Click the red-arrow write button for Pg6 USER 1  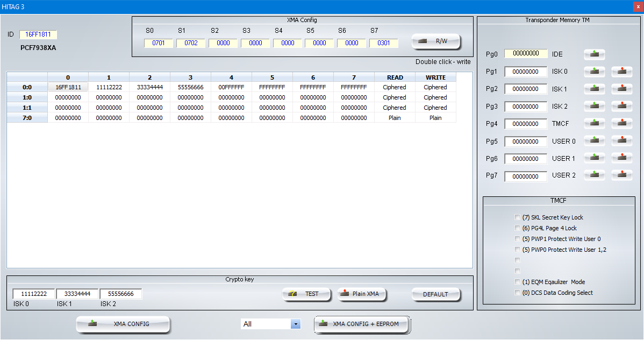622,158
